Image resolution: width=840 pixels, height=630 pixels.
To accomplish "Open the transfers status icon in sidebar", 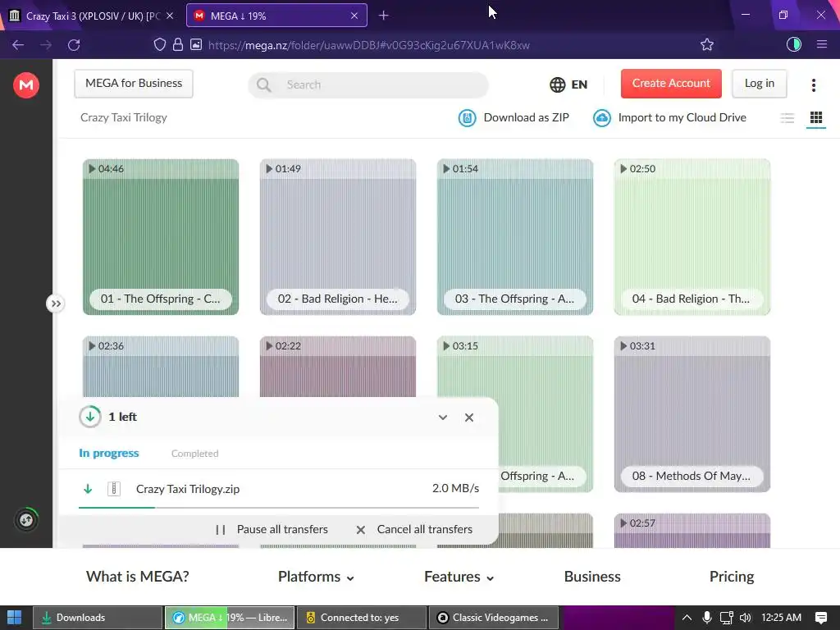I will pos(26,519).
